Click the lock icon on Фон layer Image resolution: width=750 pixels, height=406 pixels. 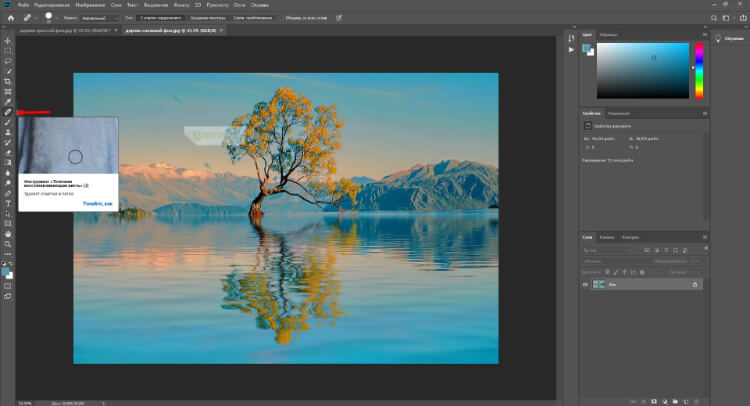(695, 285)
